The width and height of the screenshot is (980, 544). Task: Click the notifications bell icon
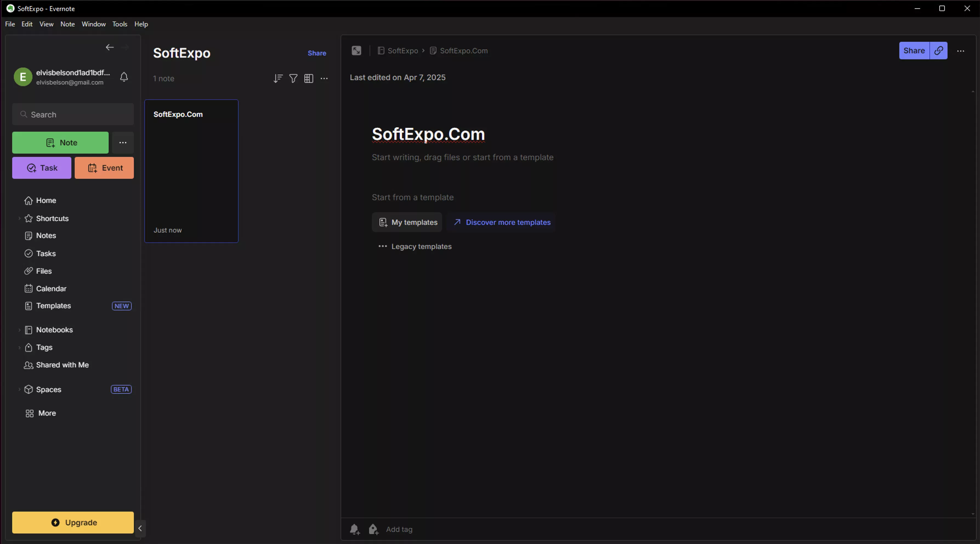[124, 77]
